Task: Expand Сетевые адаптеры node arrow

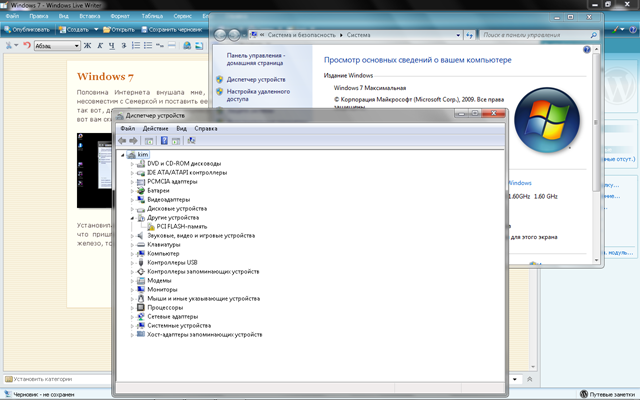Action: pyautogui.click(x=132, y=317)
